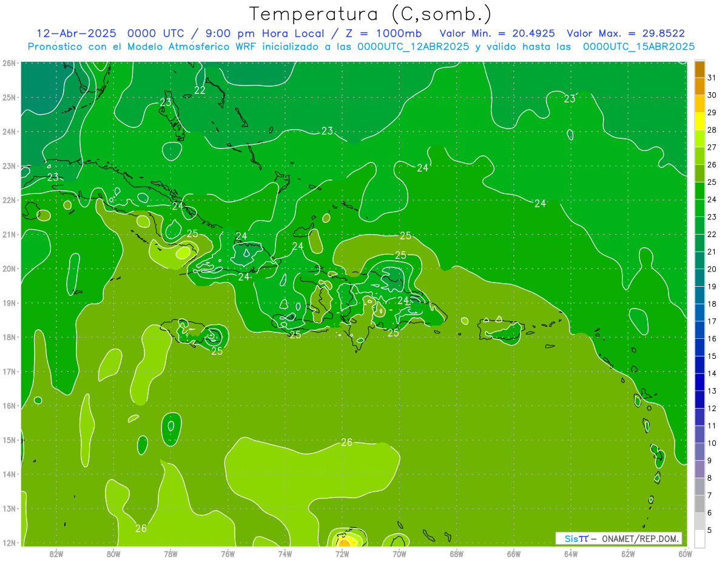Click the "68W" longitude axis label
Screen dimensions: 728x562
point(457,554)
